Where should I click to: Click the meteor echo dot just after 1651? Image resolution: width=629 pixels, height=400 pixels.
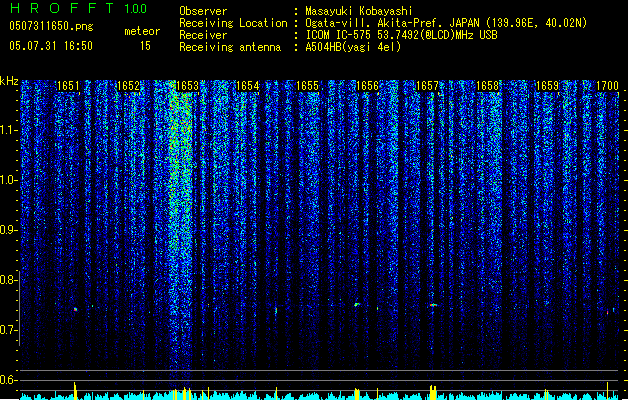click(x=75, y=309)
